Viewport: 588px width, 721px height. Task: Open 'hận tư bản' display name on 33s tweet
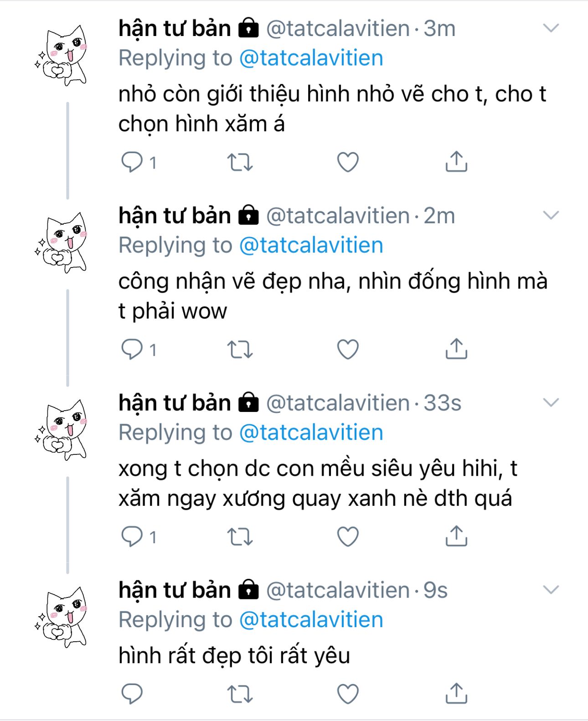point(175,403)
